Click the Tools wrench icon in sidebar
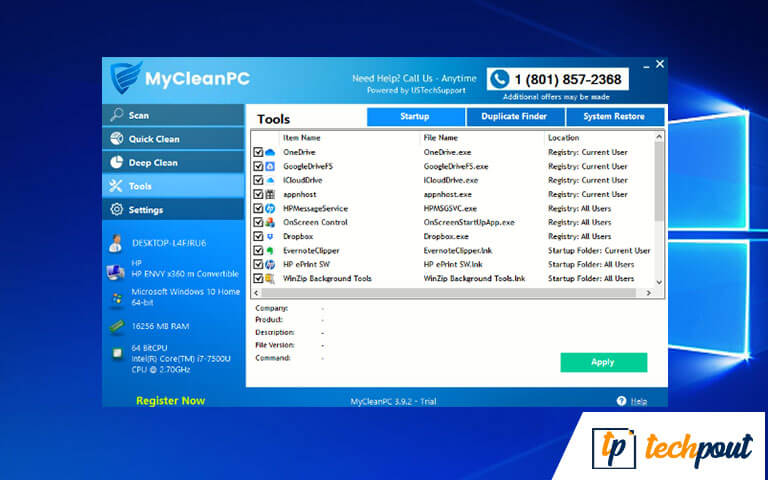This screenshot has width=768, height=480. (117, 186)
